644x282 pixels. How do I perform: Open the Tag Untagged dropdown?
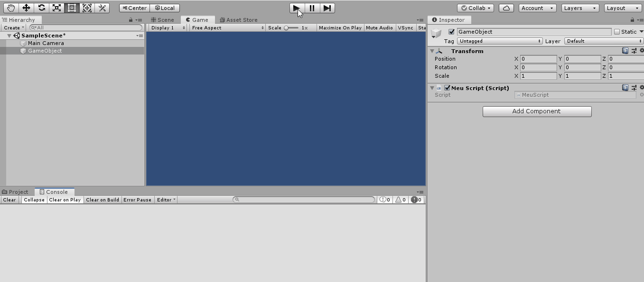(x=500, y=41)
